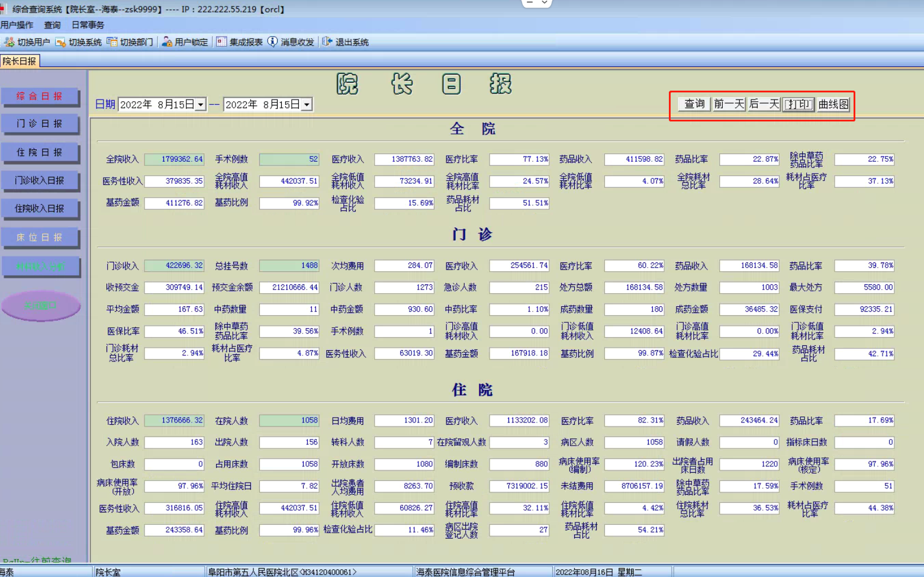Click the 日均费用 field showing 1301.20
The height and width of the screenshot is (577, 924).
pos(404,421)
